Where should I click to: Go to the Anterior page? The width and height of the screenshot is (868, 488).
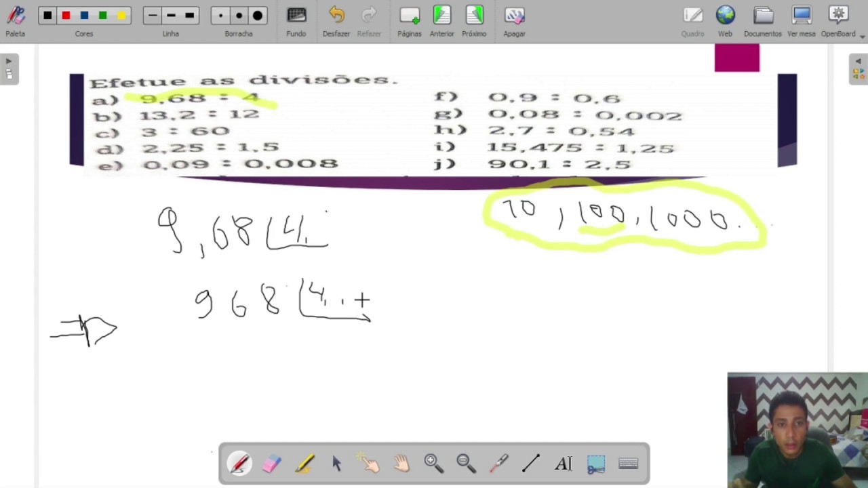(442, 20)
